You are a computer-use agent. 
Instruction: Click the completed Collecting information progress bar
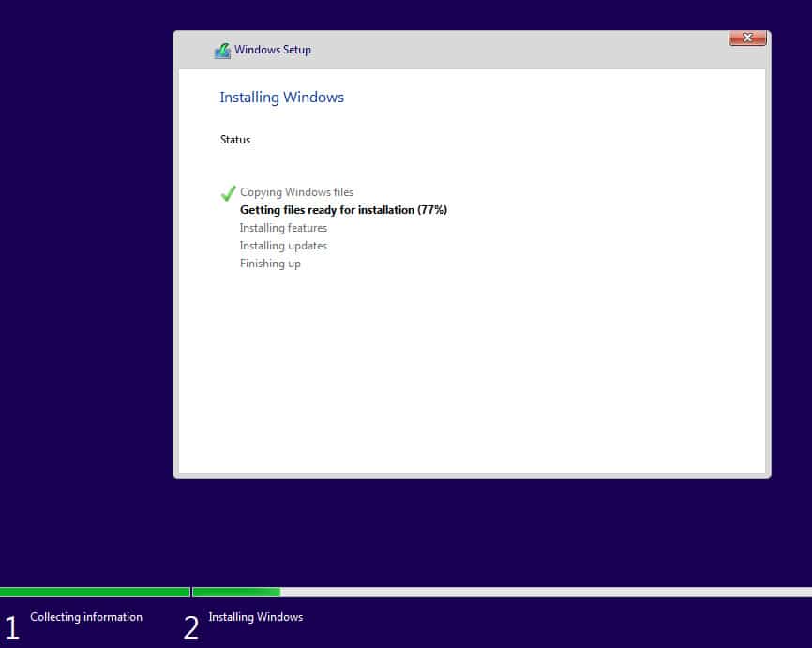pos(94,592)
